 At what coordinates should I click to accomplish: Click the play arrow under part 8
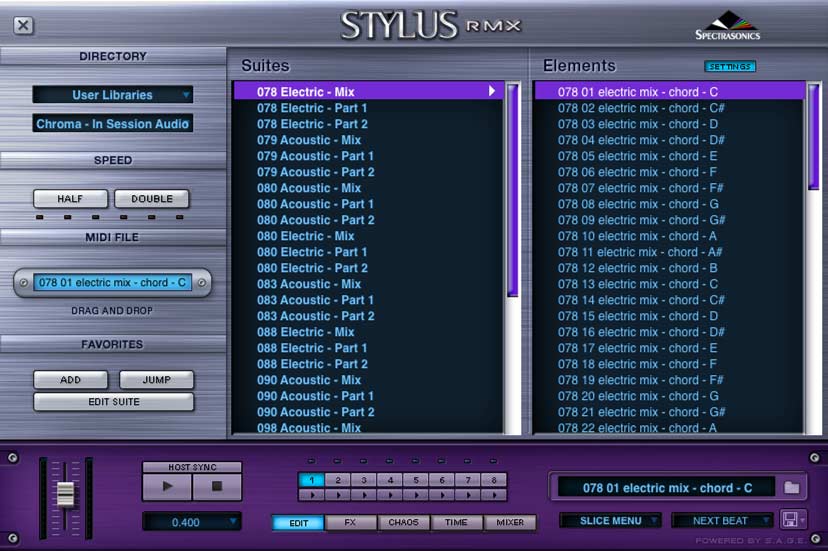[494, 496]
